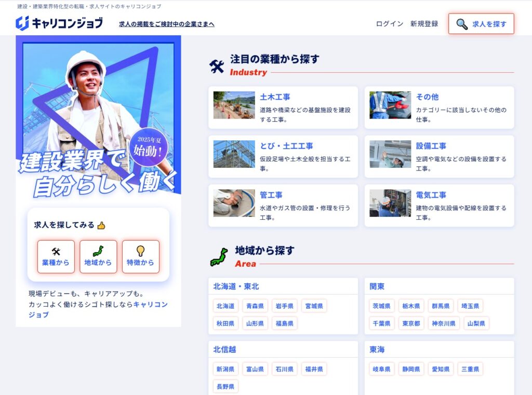Open the ログイン menu item

pyautogui.click(x=389, y=23)
